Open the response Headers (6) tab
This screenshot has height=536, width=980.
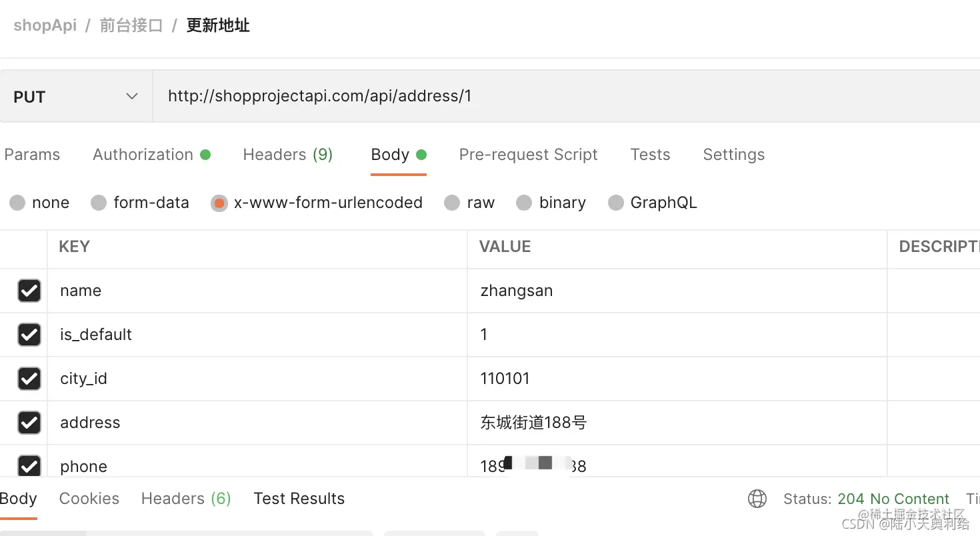tap(186, 499)
